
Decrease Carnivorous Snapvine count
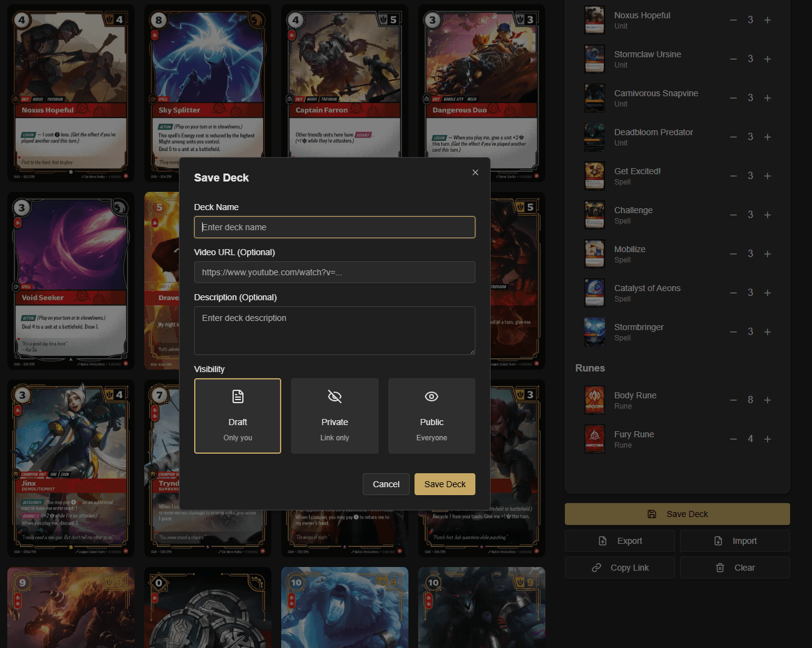[x=733, y=98]
